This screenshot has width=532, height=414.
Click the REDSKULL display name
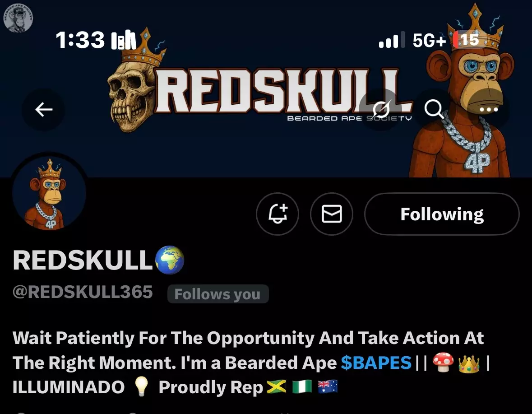point(83,260)
